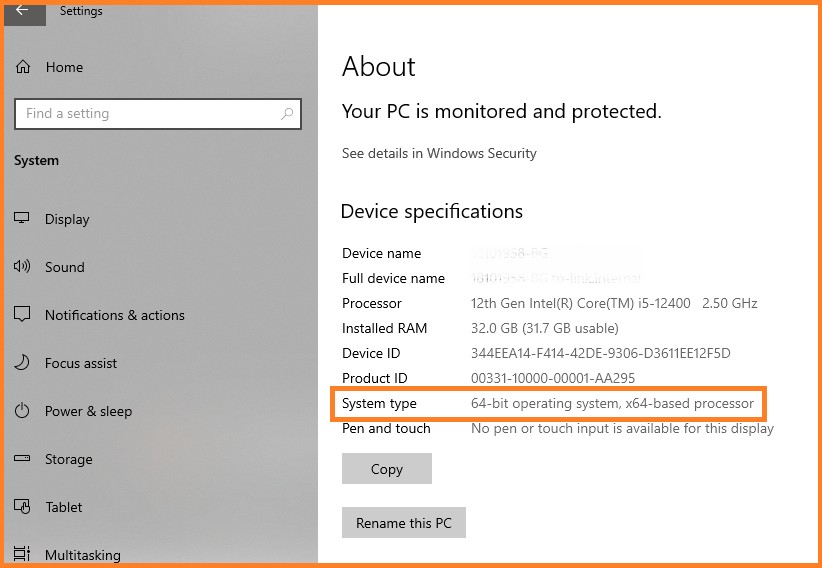Click the search magnifier icon
The image size is (822, 568).
pyautogui.click(x=287, y=114)
